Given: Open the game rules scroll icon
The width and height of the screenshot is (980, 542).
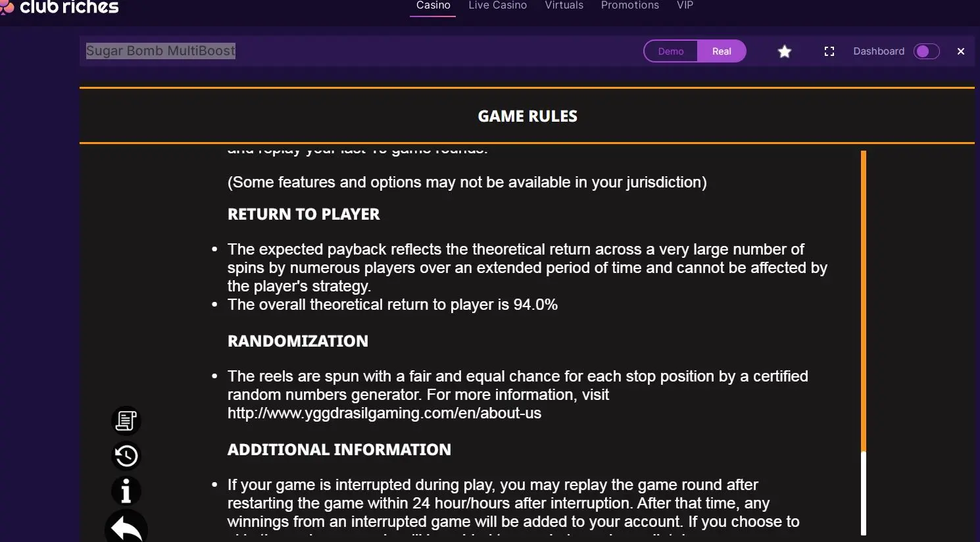Looking at the screenshot, I should coord(126,420).
